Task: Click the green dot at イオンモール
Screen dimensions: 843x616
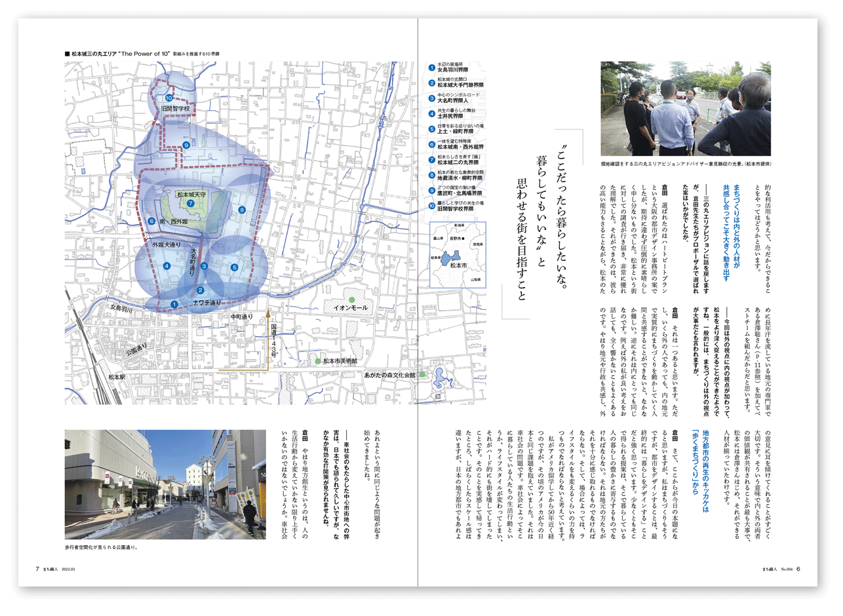Action: [352, 299]
